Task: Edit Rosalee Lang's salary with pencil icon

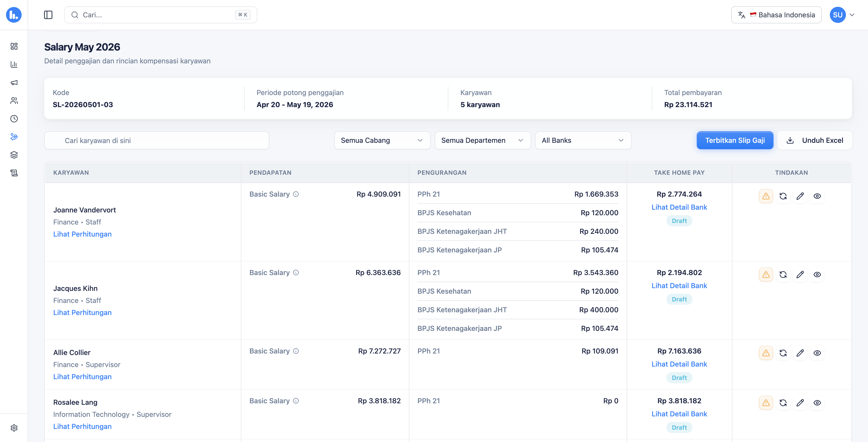Action: click(x=800, y=403)
